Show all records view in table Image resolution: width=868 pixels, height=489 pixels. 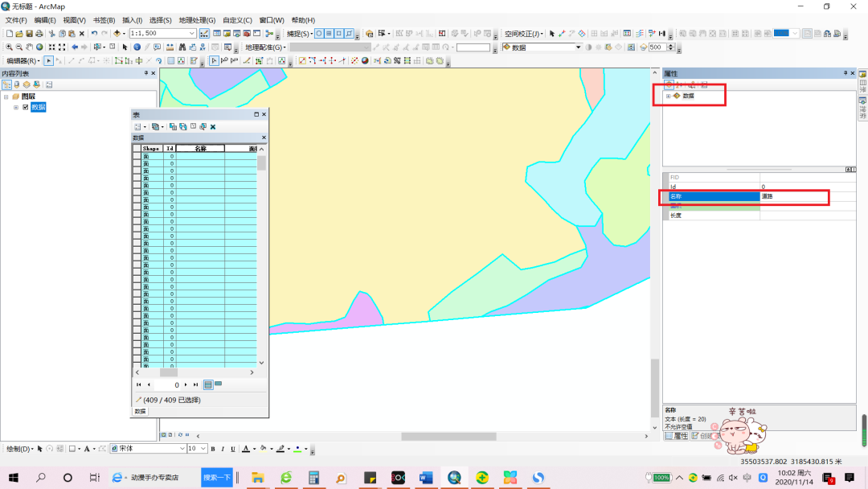point(208,384)
